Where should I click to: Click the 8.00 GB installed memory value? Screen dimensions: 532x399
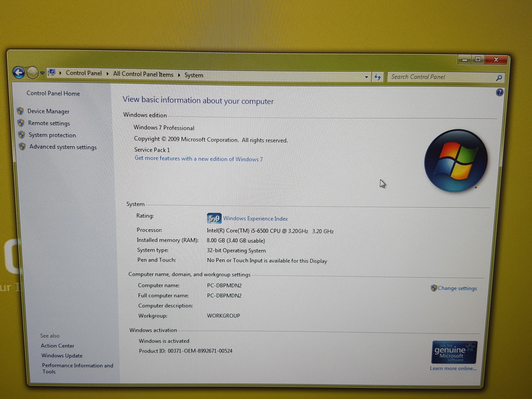tap(236, 240)
